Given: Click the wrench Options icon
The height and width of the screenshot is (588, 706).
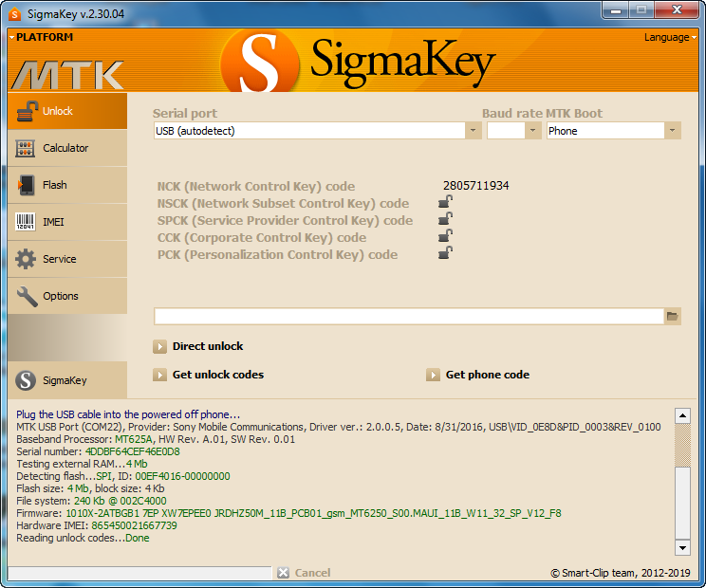Looking at the screenshot, I should click(27, 297).
